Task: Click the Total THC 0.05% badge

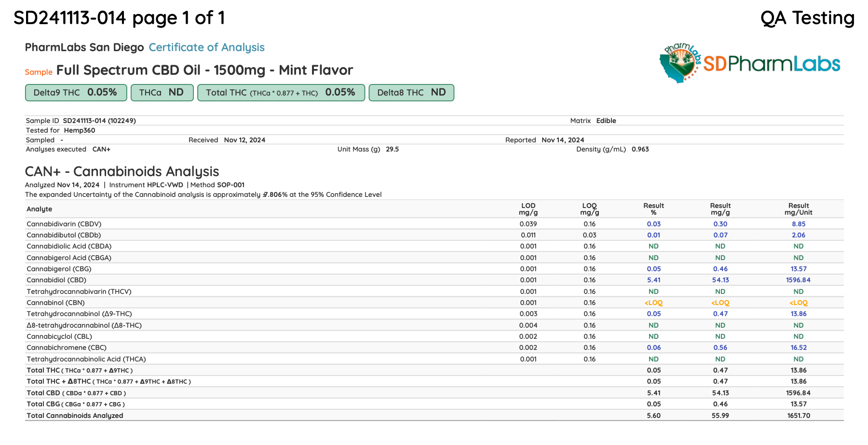Action: click(281, 93)
